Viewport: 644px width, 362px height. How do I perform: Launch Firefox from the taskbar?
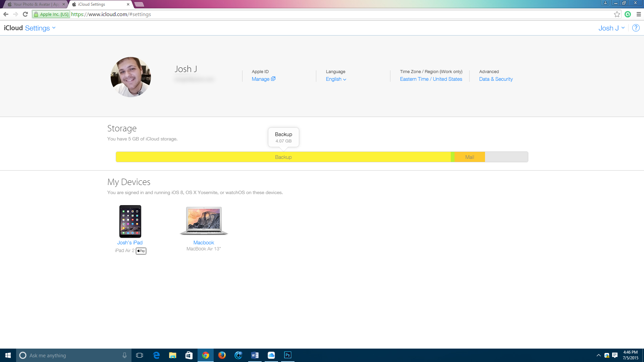click(x=222, y=355)
